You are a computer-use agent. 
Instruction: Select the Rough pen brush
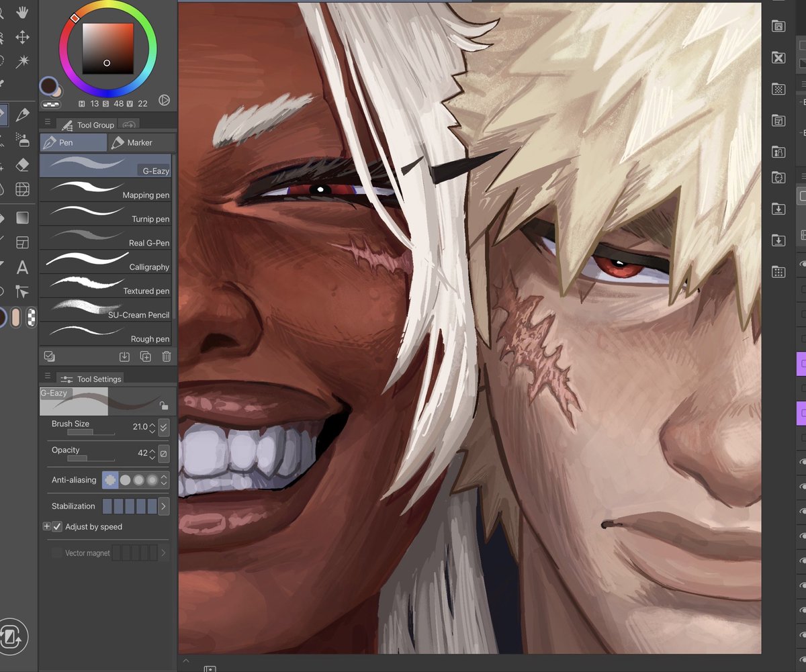point(106,334)
